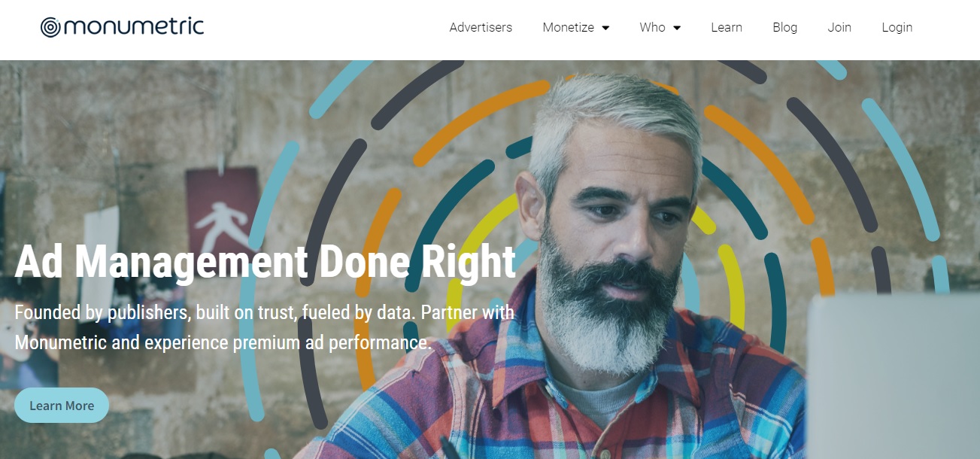
Task: Click Join in the navigation bar
Action: [x=839, y=27]
